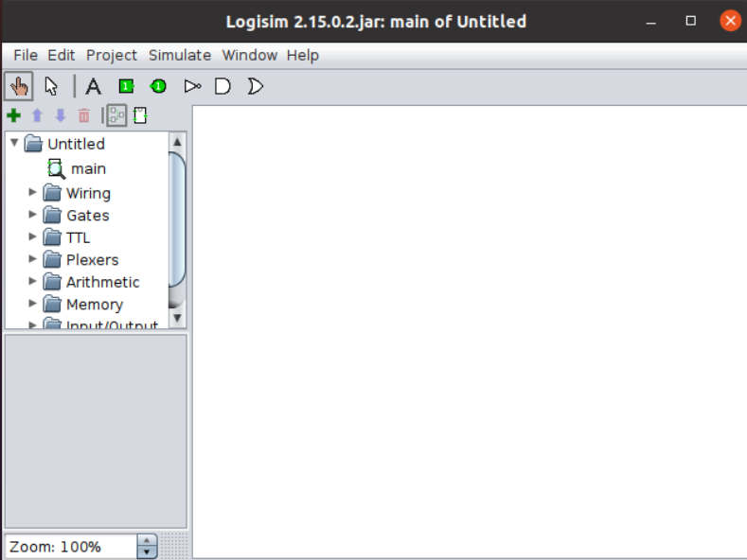Expand the Plexers library
Screen dimensions: 747x560
tap(32, 259)
